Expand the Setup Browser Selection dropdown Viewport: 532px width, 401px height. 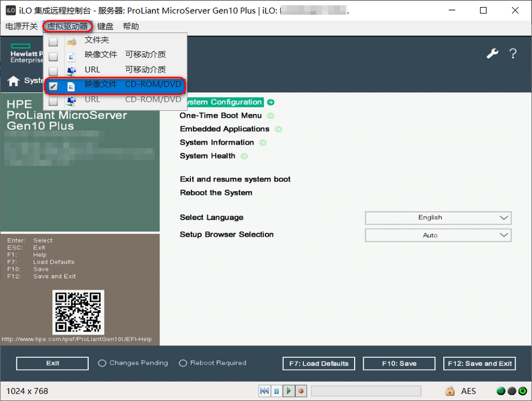pyautogui.click(x=438, y=235)
